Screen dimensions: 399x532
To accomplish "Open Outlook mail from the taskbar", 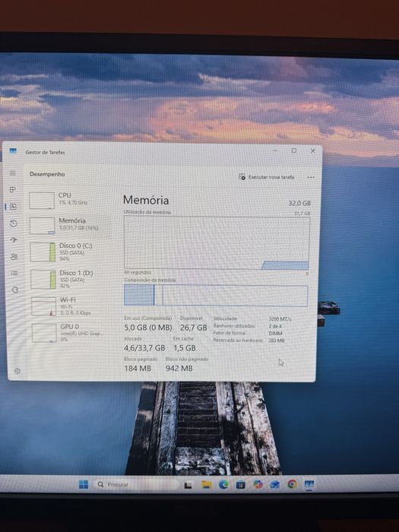I will [275, 485].
